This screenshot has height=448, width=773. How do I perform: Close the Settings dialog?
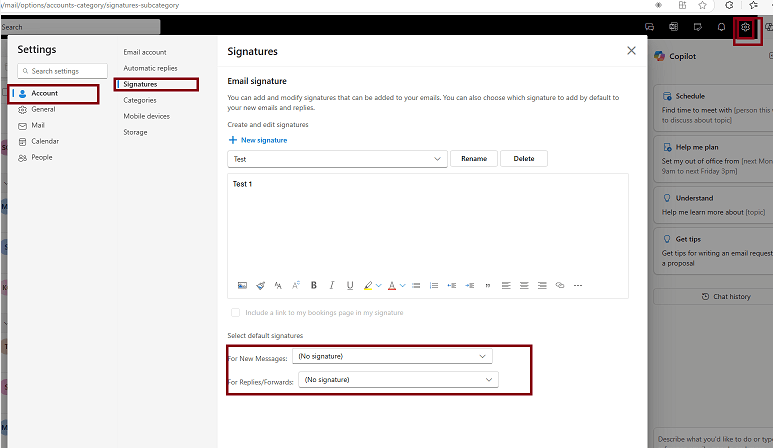[x=632, y=51]
